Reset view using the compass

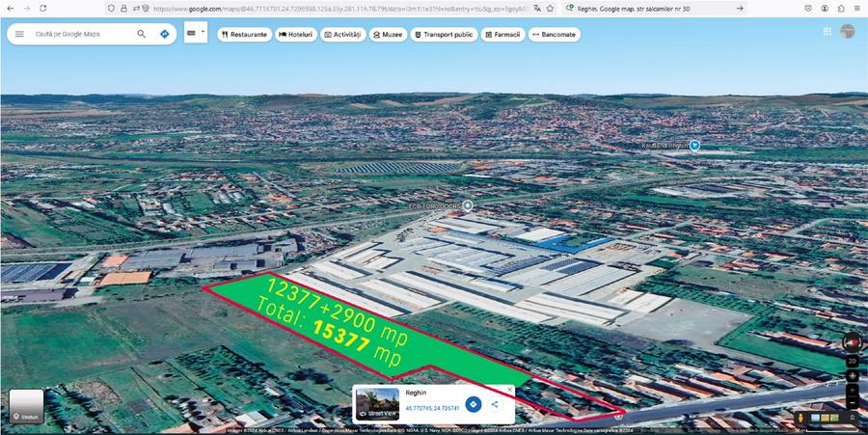(852, 342)
